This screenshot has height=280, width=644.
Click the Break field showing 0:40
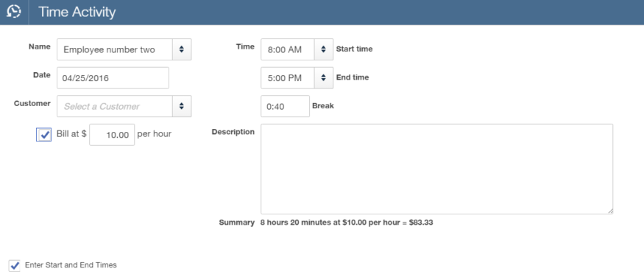pyautogui.click(x=285, y=106)
